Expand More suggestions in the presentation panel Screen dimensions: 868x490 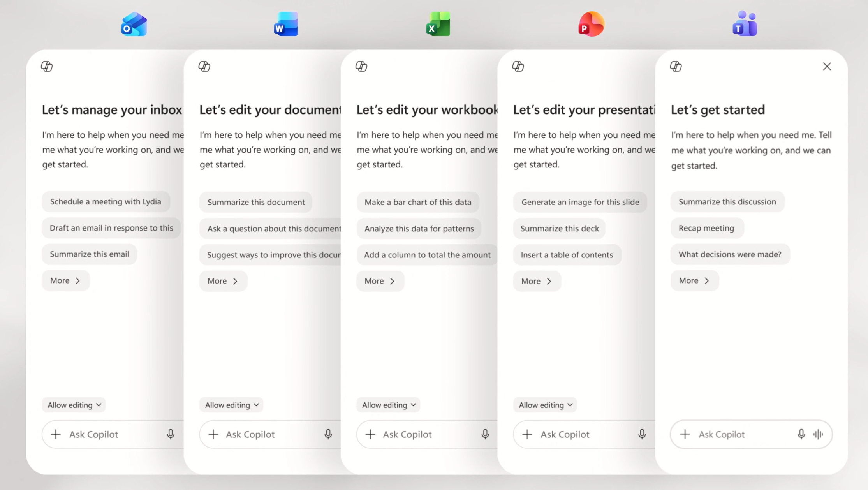537,281
